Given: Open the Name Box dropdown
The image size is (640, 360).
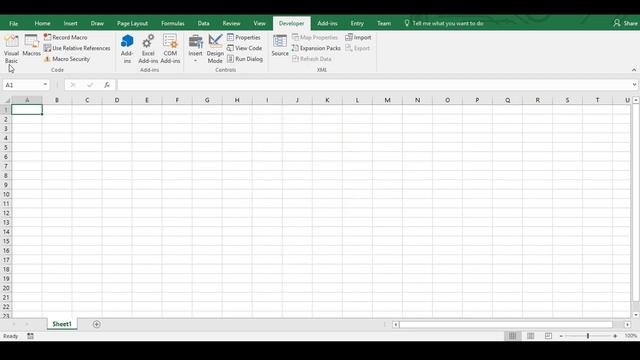Looking at the screenshot, I should pos(45,85).
